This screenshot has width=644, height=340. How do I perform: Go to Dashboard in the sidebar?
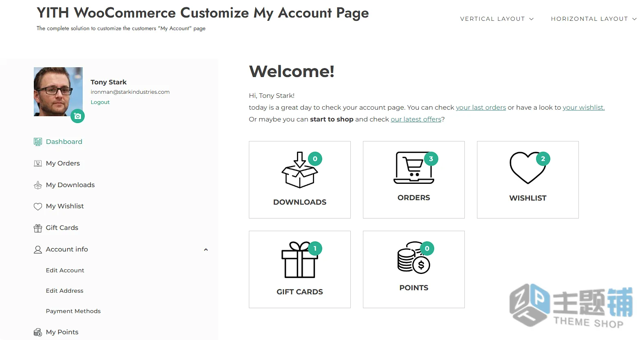point(64,141)
